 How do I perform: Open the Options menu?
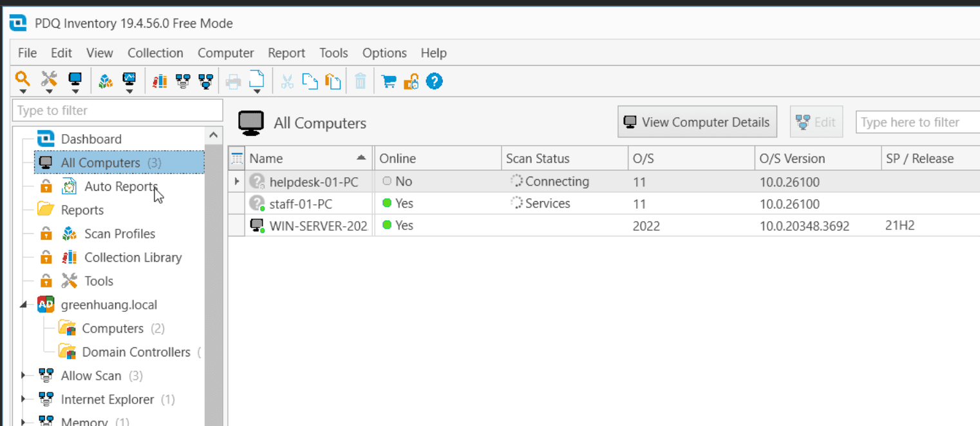pyautogui.click(x=384, y=53)
